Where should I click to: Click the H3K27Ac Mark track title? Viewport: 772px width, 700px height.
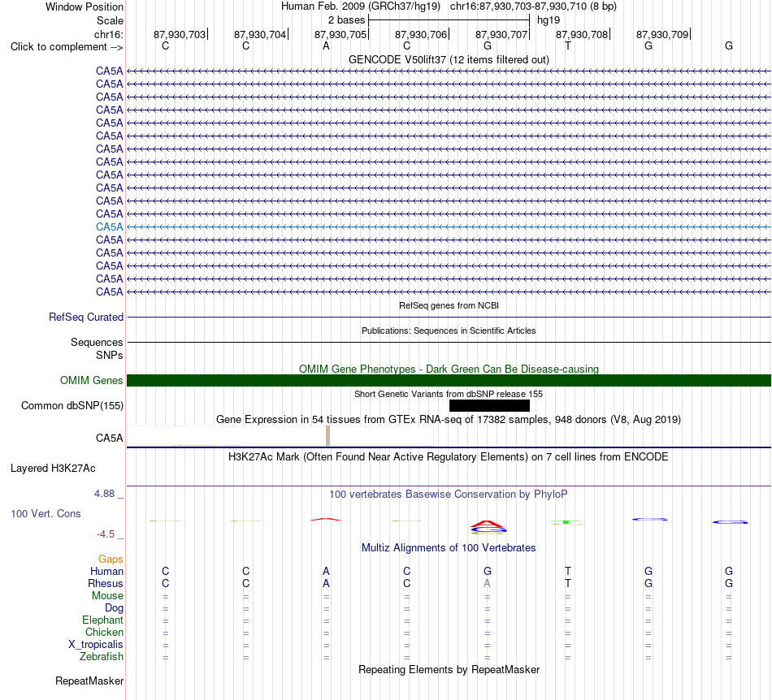pyautogui.click(x=449, y=457)
